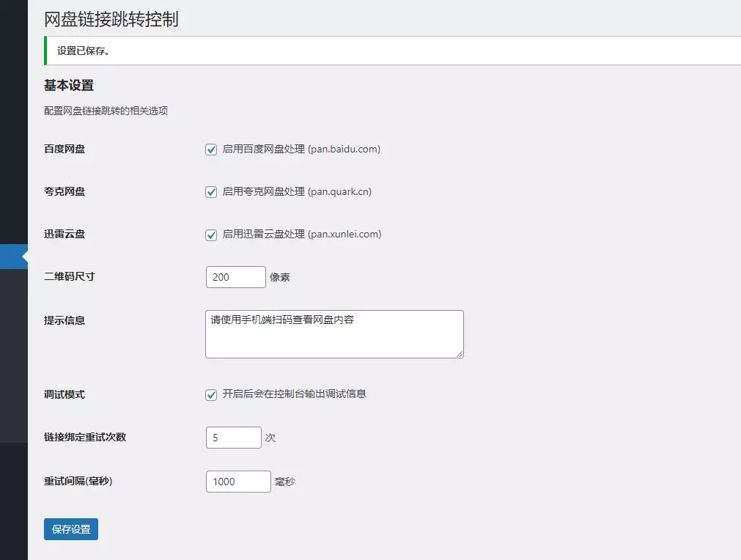Click the 二维码尺寸 row label

tap(69, 277)
